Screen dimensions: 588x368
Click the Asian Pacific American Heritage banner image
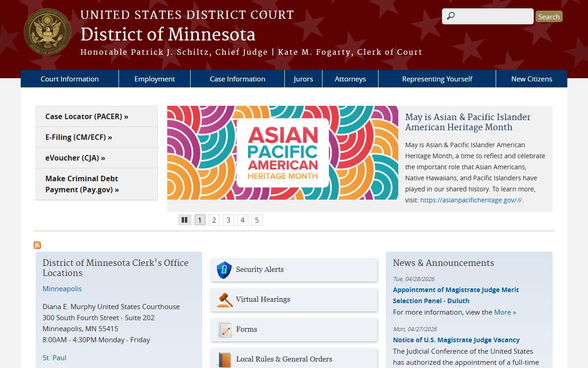click(283, 153)
